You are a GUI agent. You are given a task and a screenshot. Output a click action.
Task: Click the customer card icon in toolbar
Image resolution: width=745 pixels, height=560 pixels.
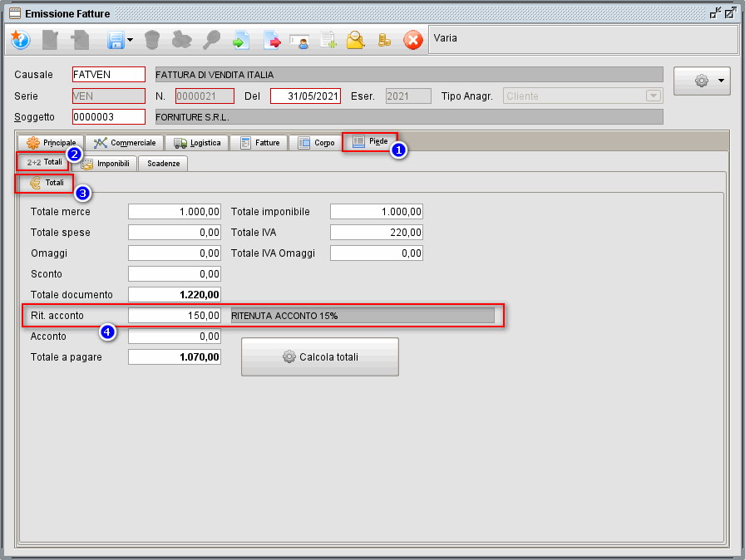tap(299, 40)
